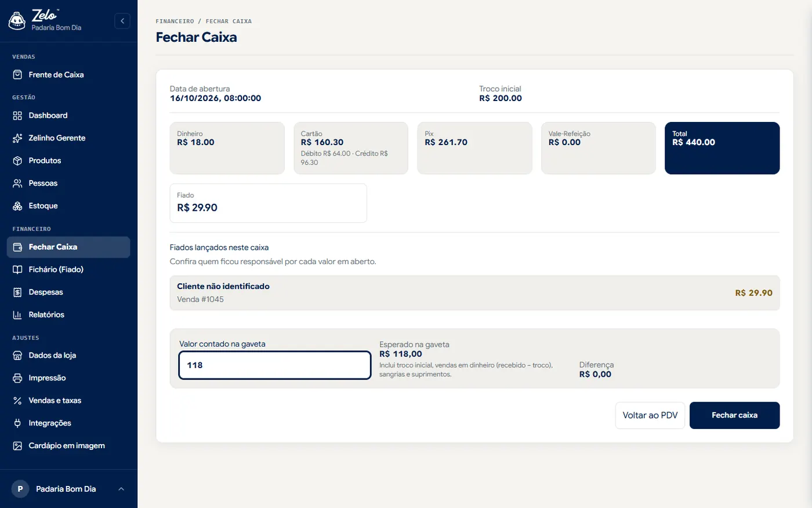812x508 pixels.
Task: Click the Impressão printer icon
Action: pos(17,379)
